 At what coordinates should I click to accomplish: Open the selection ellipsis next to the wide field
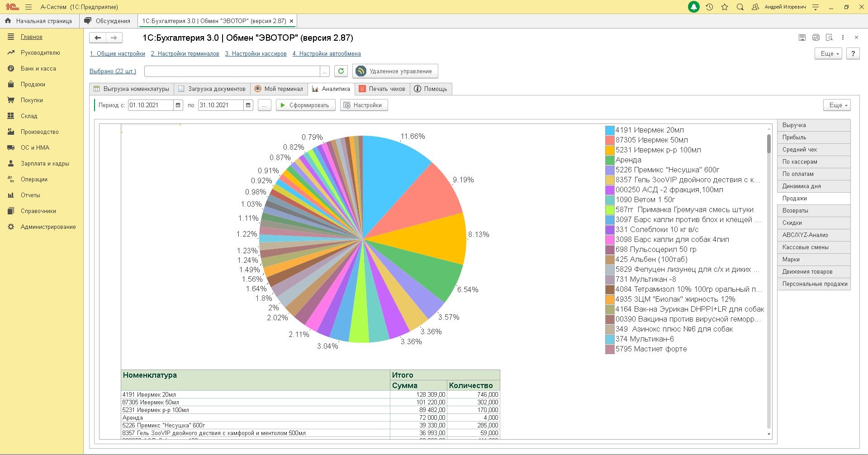tap(325, 71)
